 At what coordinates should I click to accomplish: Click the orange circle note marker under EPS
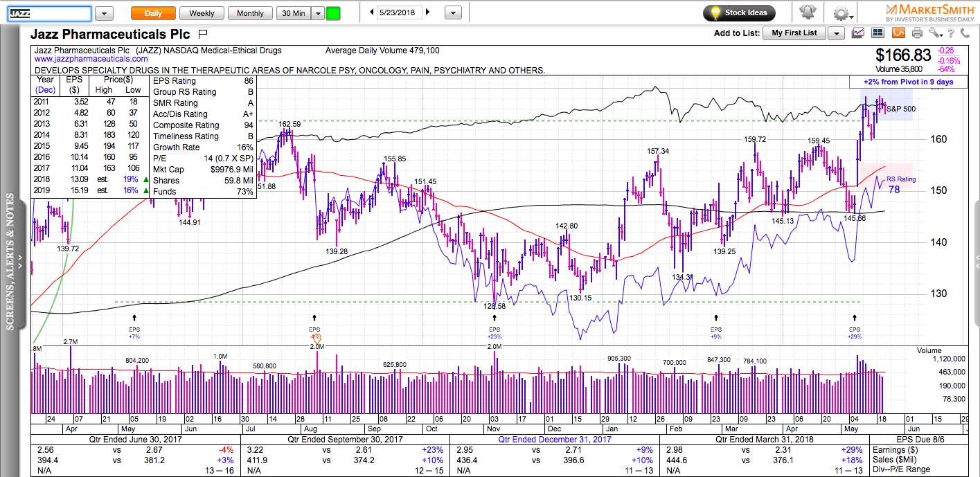pyautogui.click(x=317, y=338)
